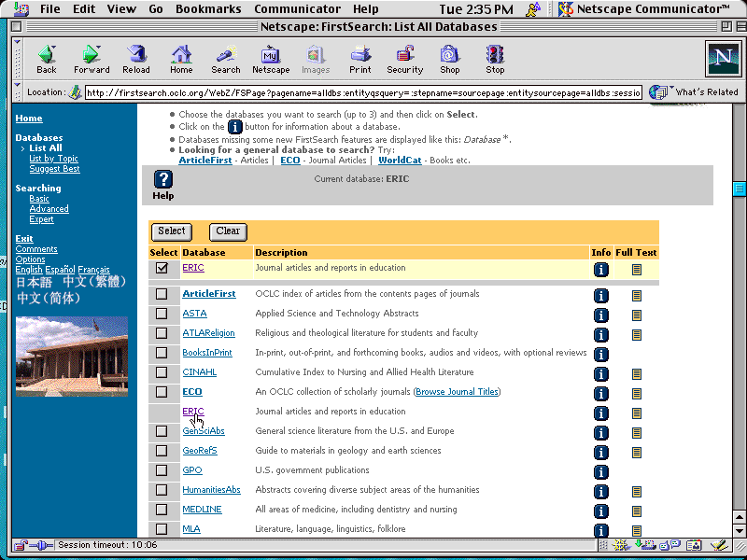Image resolution: width=747 pixels, height=560 pixels.
Task: Click the vertical scrollbar thumb
Action: click(x=739, y=189)
